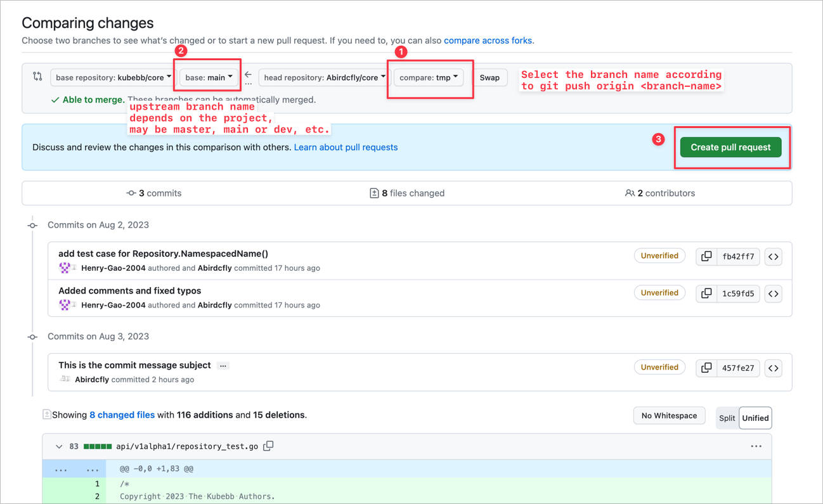Click Unverified badge on commit 1c59fd5

click(659, 293)
